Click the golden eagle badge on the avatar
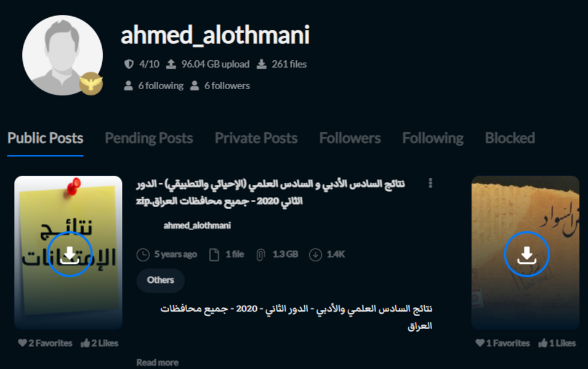588x369 pixels. 91,84
